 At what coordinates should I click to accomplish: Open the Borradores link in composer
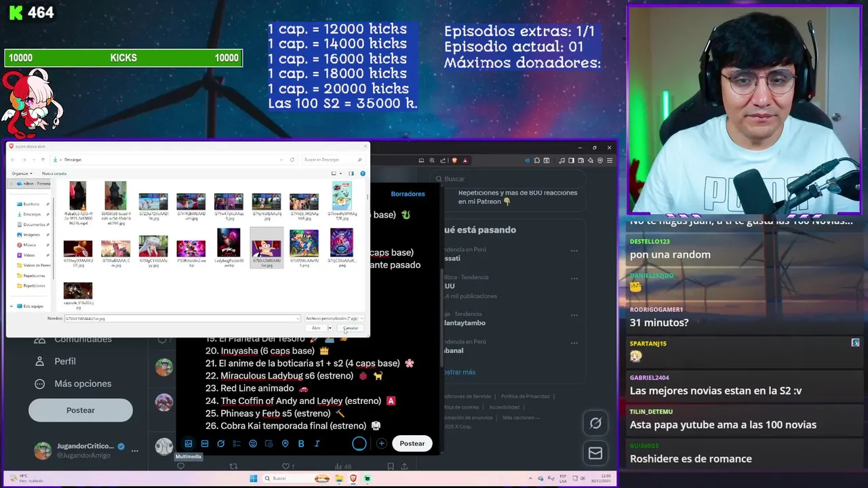point(408,194)
